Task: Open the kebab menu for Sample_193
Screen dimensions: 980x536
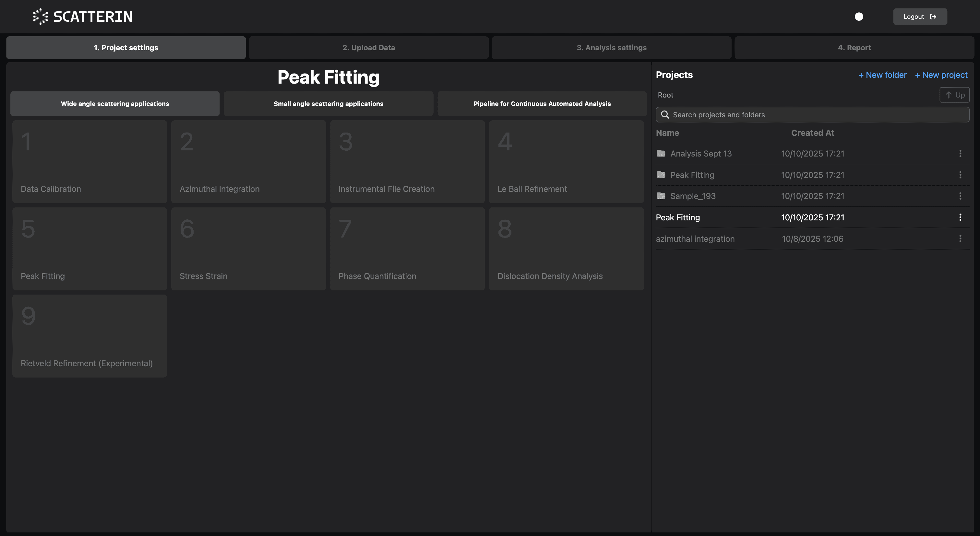Action: (960, 196)
